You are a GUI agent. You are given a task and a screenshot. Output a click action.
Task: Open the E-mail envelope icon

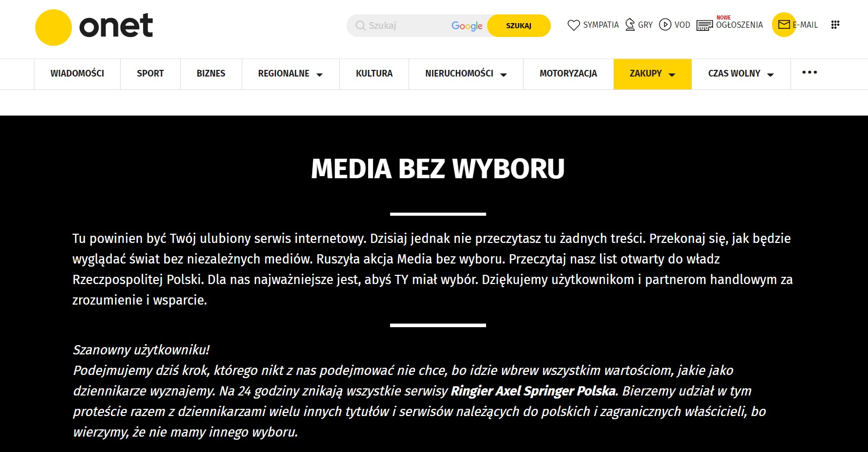(x=783, y=25)
